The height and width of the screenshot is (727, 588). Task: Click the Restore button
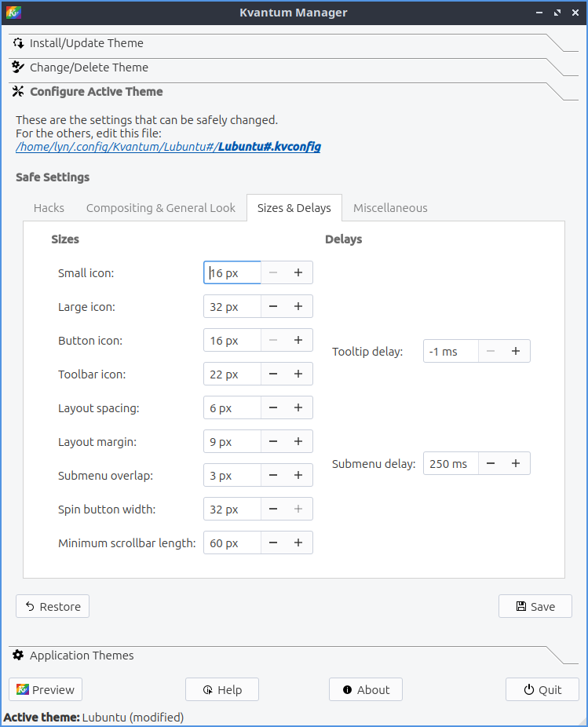coord(53,606)
